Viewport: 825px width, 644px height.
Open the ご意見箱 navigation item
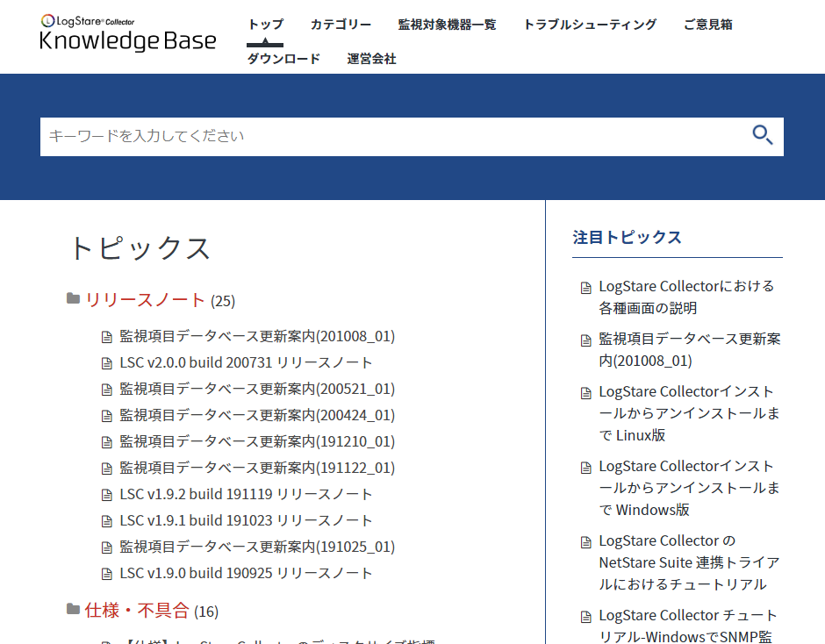click(707, 25)
